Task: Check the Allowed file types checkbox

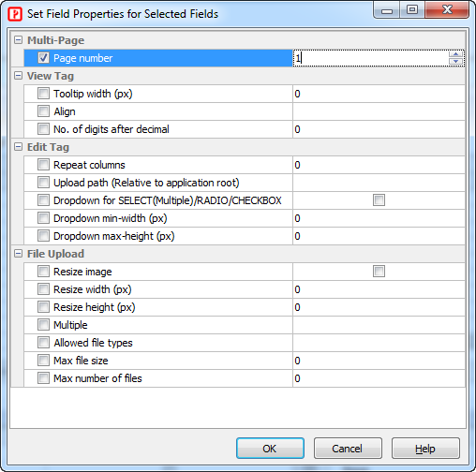Action: tap(43, 343)
